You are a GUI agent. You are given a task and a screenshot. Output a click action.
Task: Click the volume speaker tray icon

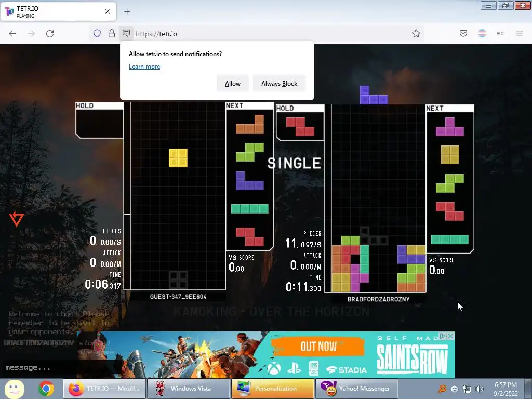479,389
